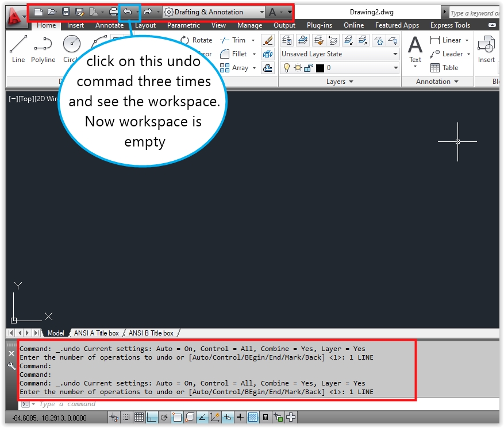Viewport: 504px width, 428px height.
Task: Open the Leader dropdown arrow
Action: 468,54
